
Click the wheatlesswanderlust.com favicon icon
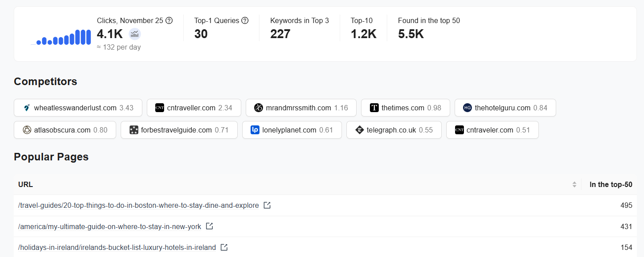(27, 108)
